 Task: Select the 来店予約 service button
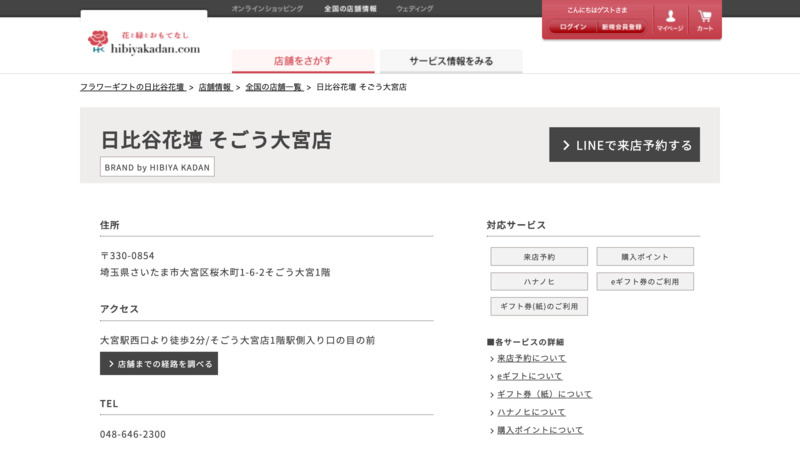(x=539, y=257)
